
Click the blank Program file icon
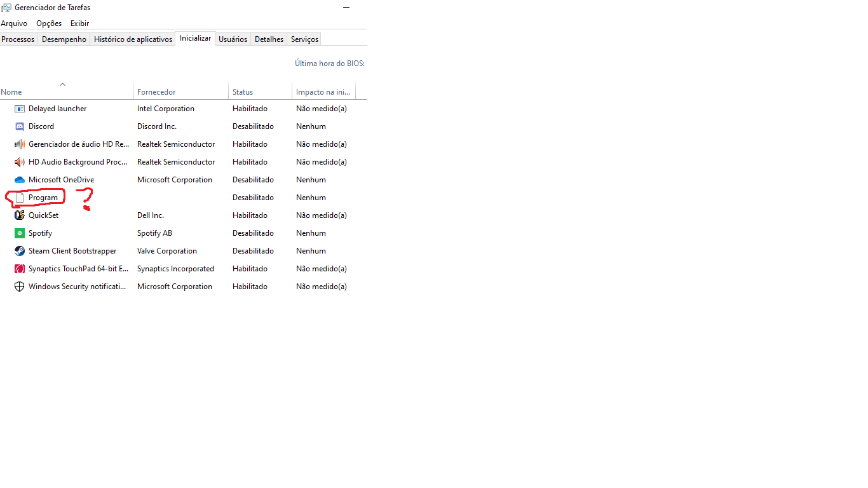pyautogui.click(x=19, y=198)
